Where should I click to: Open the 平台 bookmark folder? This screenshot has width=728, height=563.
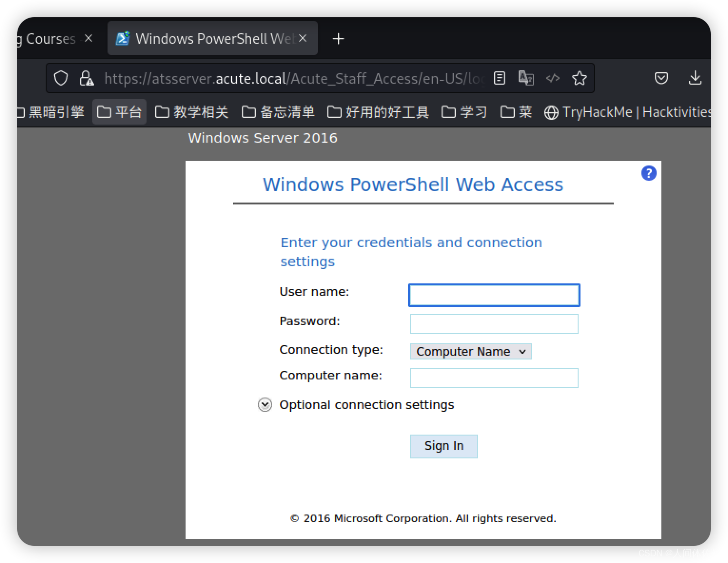(119, 112)
